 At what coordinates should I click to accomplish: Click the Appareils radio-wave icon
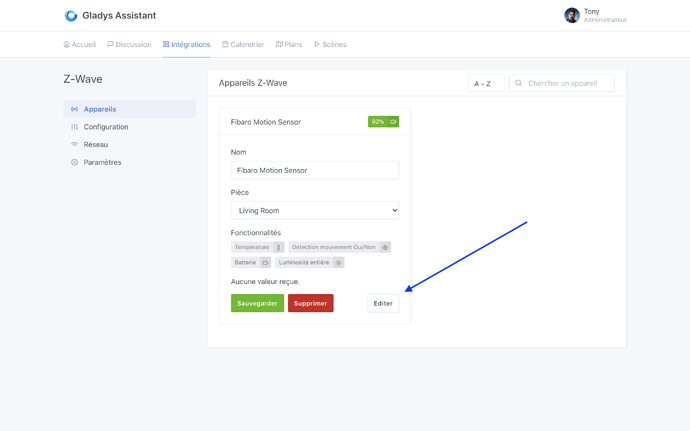click(x=74, y=109)
